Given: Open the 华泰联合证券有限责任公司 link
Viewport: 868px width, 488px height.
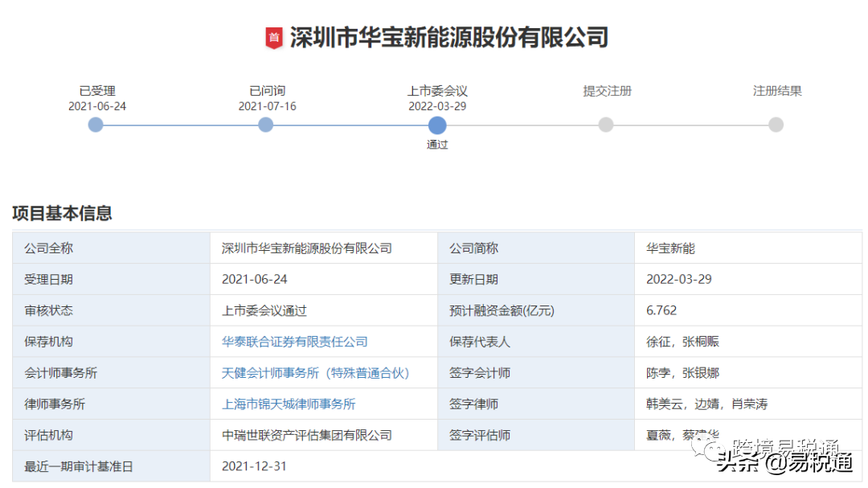Looking at the screenshot, I should tap(294, 342).
